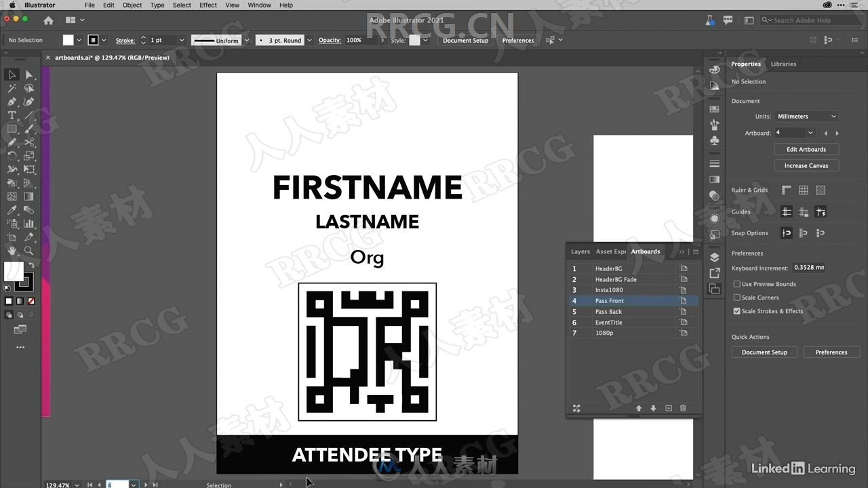Select the Pass Back artboard row

[632, 312]
